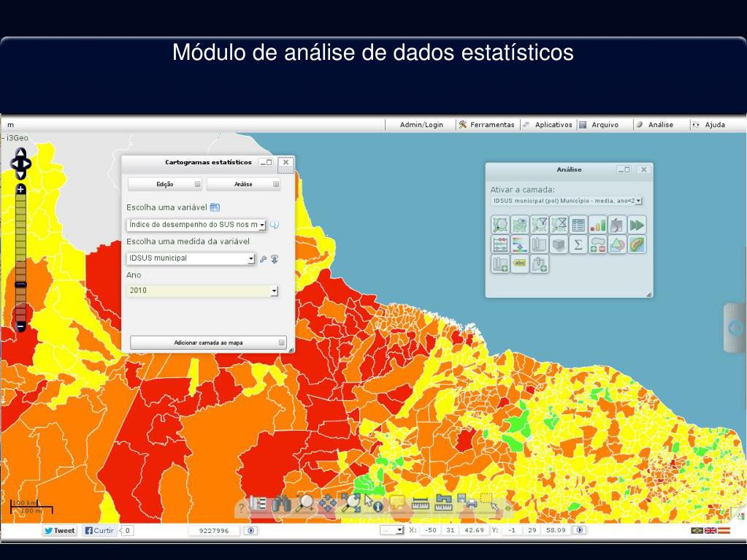Image resolution: width=747 pixels, height=560 pixels.
Task: Select the measure area tool
Action: (443, 503)
